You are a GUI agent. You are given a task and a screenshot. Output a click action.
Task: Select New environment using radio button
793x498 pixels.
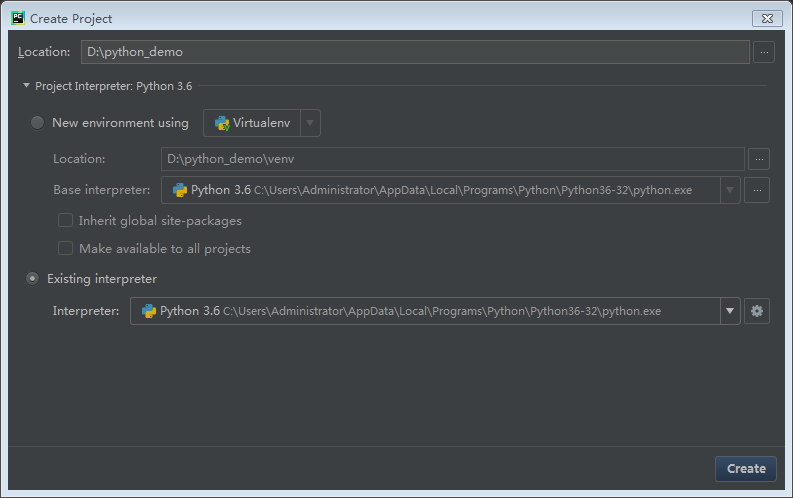[37, 123]
